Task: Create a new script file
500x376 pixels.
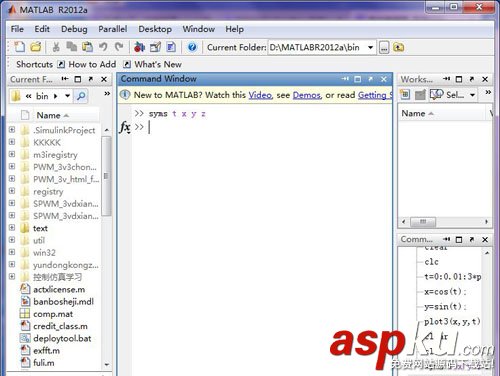Action: pos(20,47)
